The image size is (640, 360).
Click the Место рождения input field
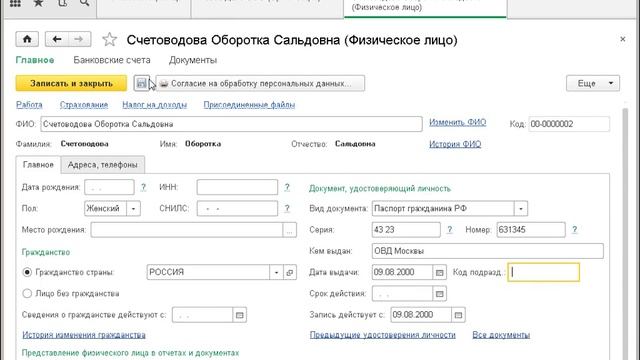[187, 230]
